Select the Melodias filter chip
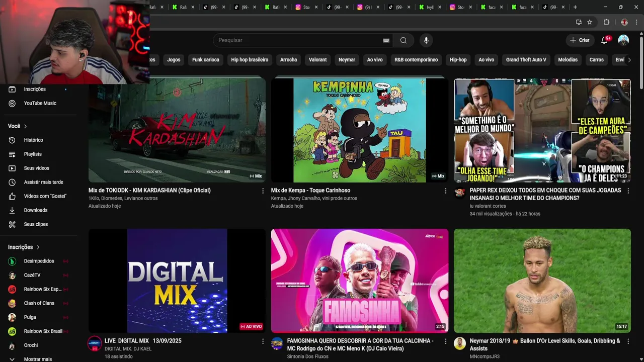Image resolution: width=644 pixels, height=362 pixels. pos(568,60)
